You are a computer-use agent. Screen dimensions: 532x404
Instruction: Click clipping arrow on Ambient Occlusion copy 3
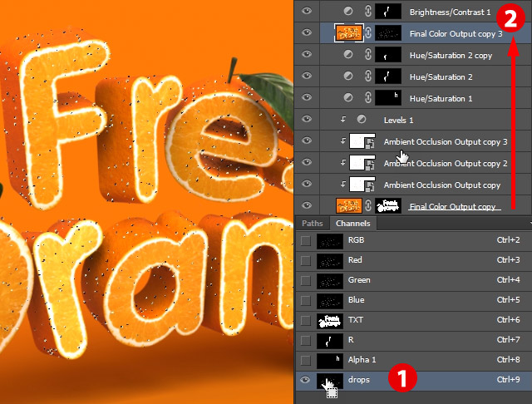click(343, 140)
